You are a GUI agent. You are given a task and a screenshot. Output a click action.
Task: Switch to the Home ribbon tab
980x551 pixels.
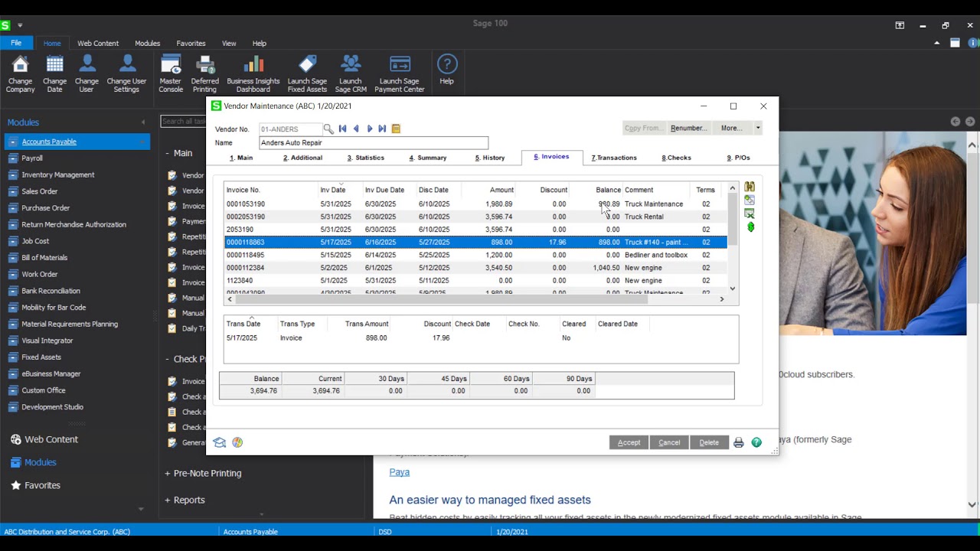pyautogui.click(x=52, y=44)
